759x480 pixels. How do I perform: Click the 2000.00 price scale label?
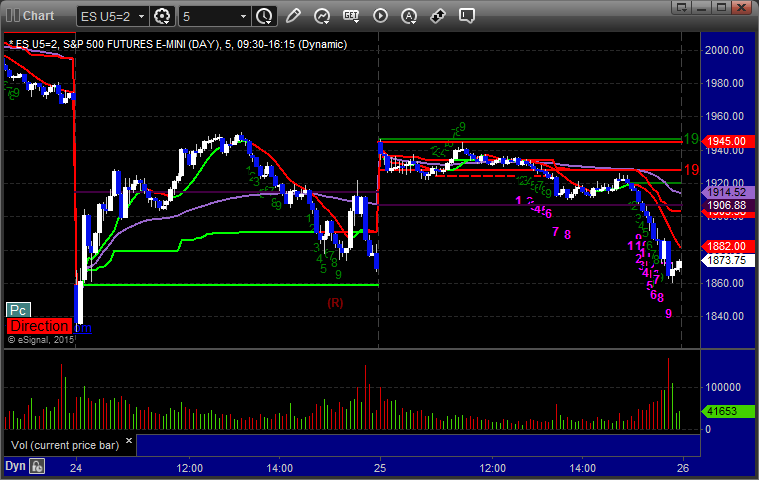click(724, 50)
